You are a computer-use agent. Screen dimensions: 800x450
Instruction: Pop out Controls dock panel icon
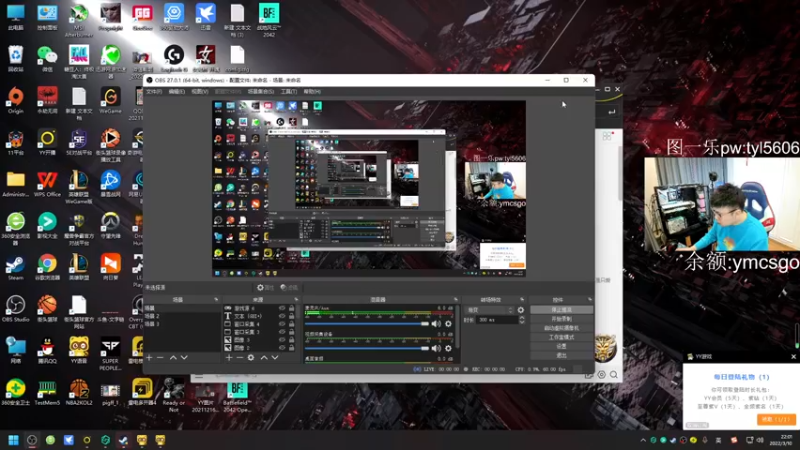(589, 299)
